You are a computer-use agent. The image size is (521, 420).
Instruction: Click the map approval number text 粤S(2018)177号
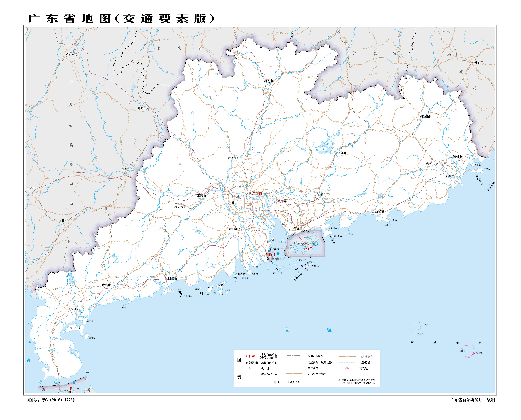(58, 400)
